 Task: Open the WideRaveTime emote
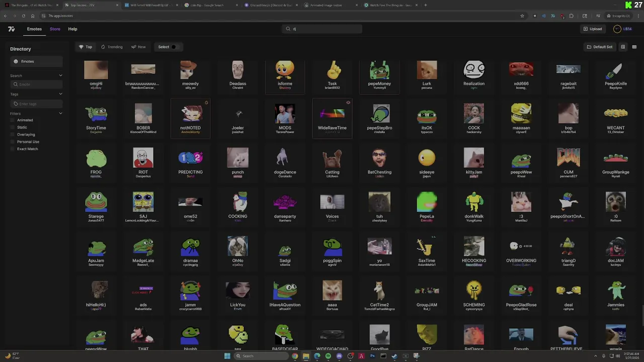click(x=332, y=119)
